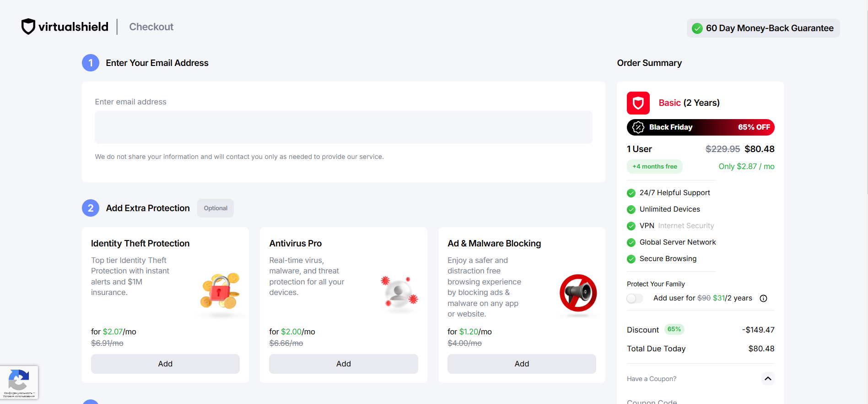Image resolution: width=868 pixels, height=404 pixels.
Task: Click the Have a Coupon? label
Action: point(651,379)
